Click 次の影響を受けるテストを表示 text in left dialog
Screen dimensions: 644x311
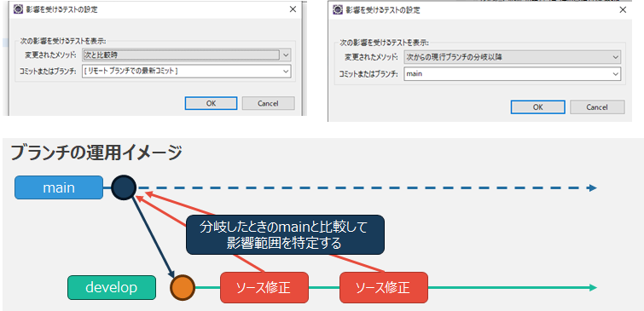pos(63,41)
